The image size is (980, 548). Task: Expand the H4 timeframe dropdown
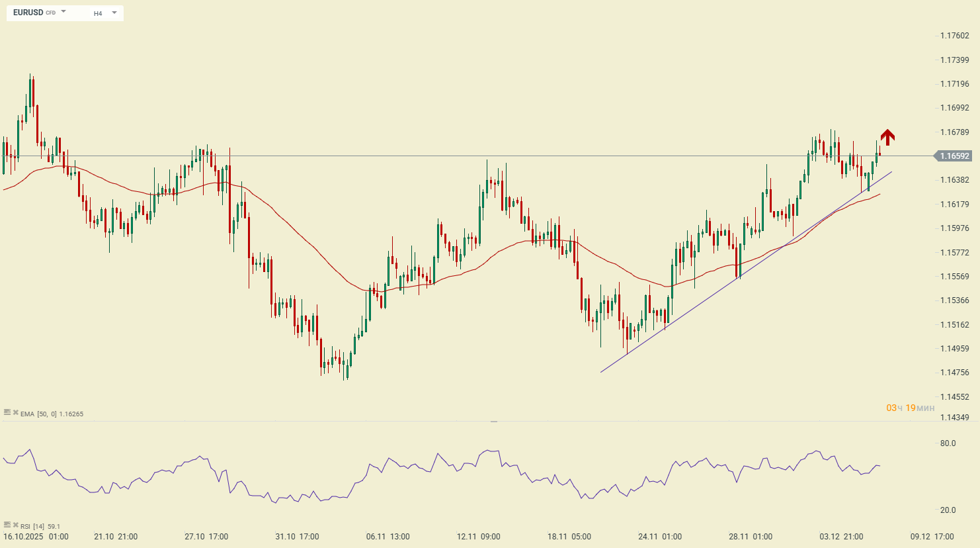click(114, 13)
